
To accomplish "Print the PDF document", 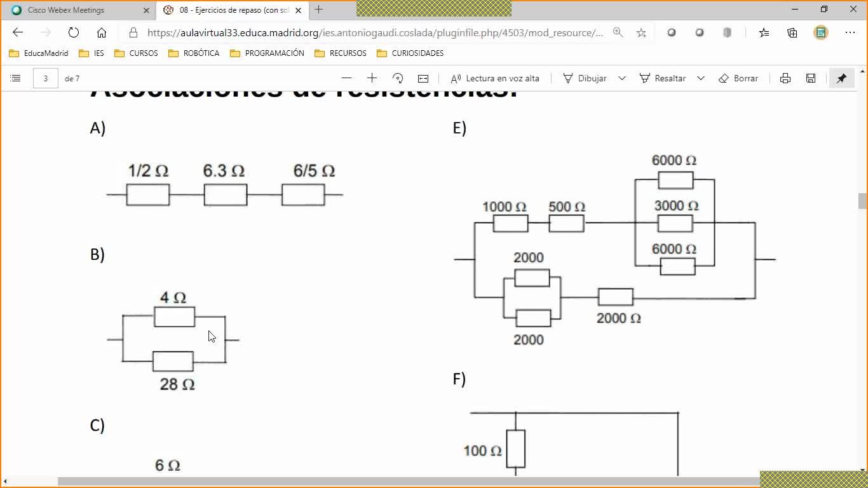I will click(785, 78).
